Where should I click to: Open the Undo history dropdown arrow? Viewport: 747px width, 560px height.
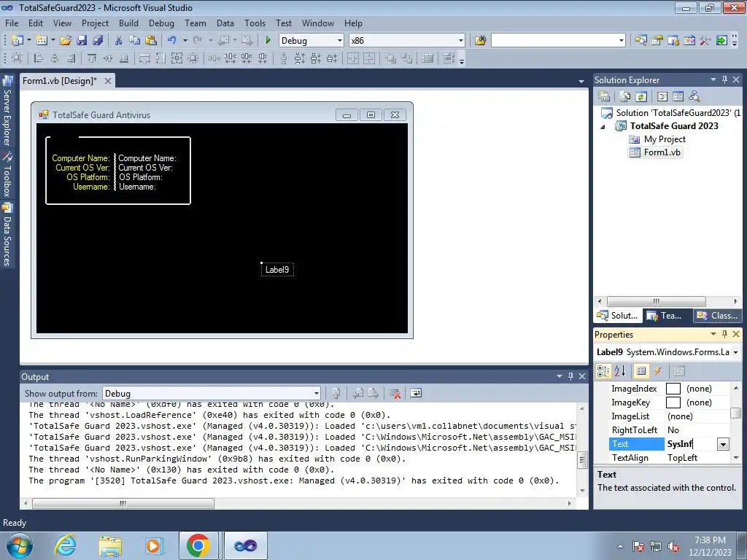point(185,41)
